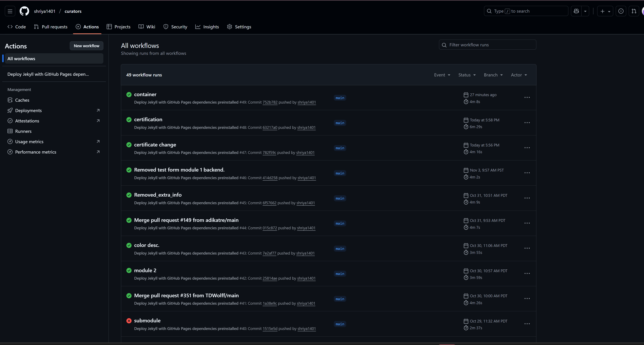Click the create new plus icon
The width and height of the screenshot is (644, 345).
click(602, 11)
